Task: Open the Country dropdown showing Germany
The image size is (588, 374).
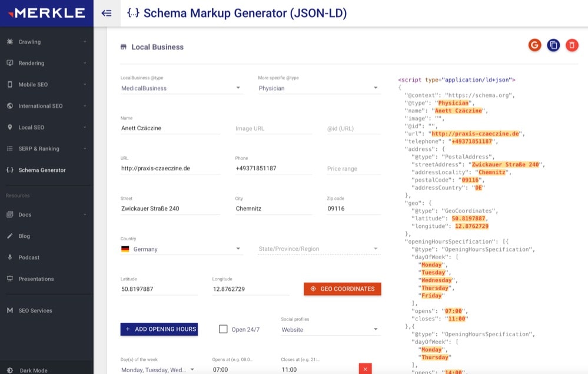Action: tap(181, 249)
